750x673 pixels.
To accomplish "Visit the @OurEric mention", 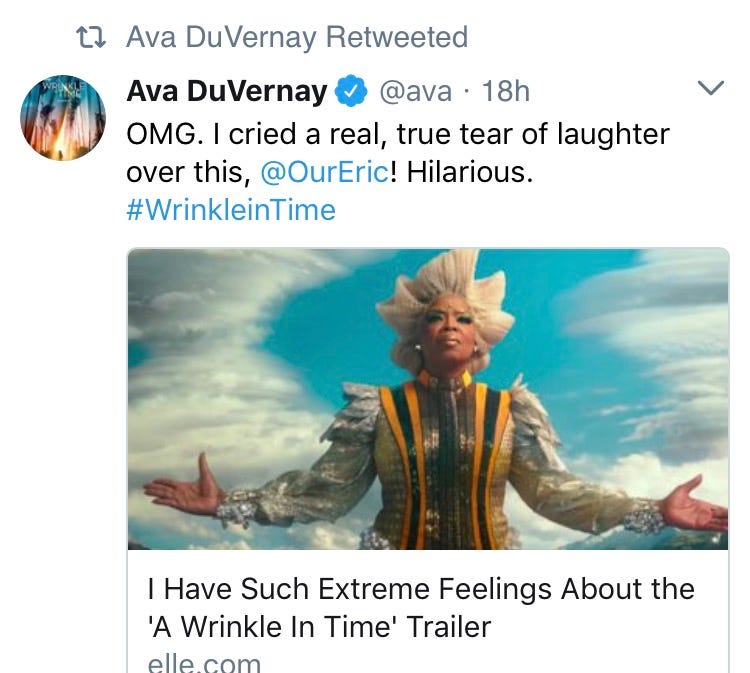I will [x=324, y=172].
